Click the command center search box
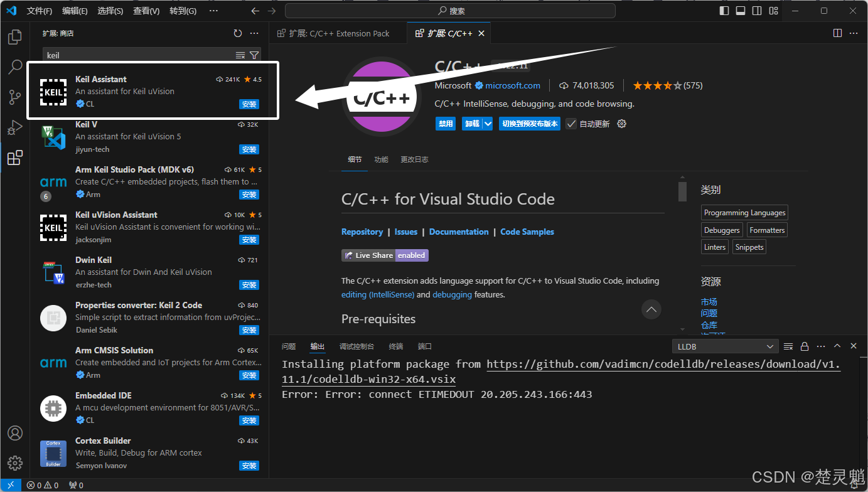 point(450,11)
